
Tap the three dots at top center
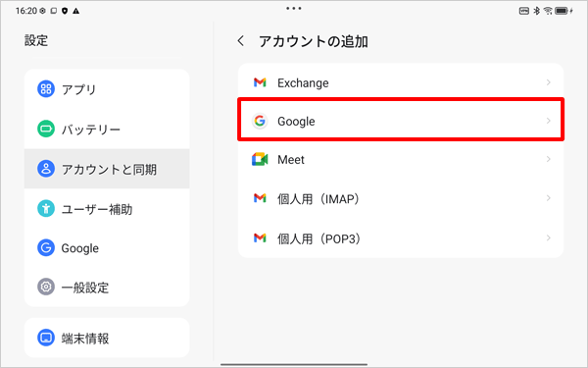point(294,8)
